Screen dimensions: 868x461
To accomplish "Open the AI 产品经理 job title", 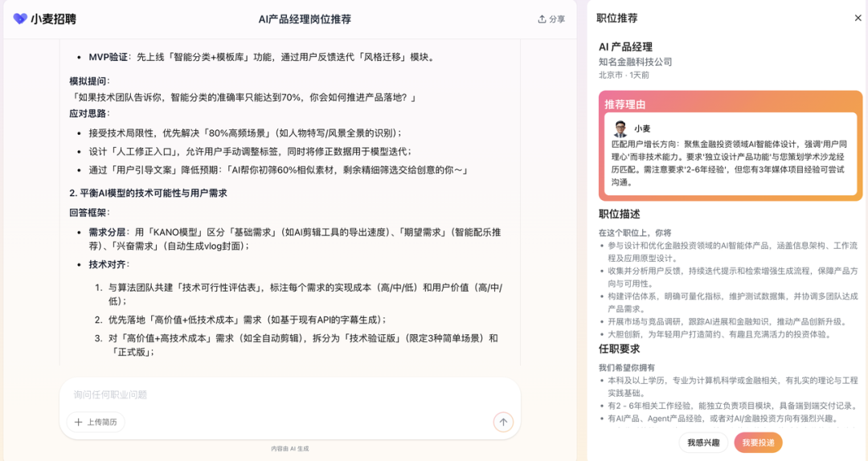I will click(x=625, y=47).
